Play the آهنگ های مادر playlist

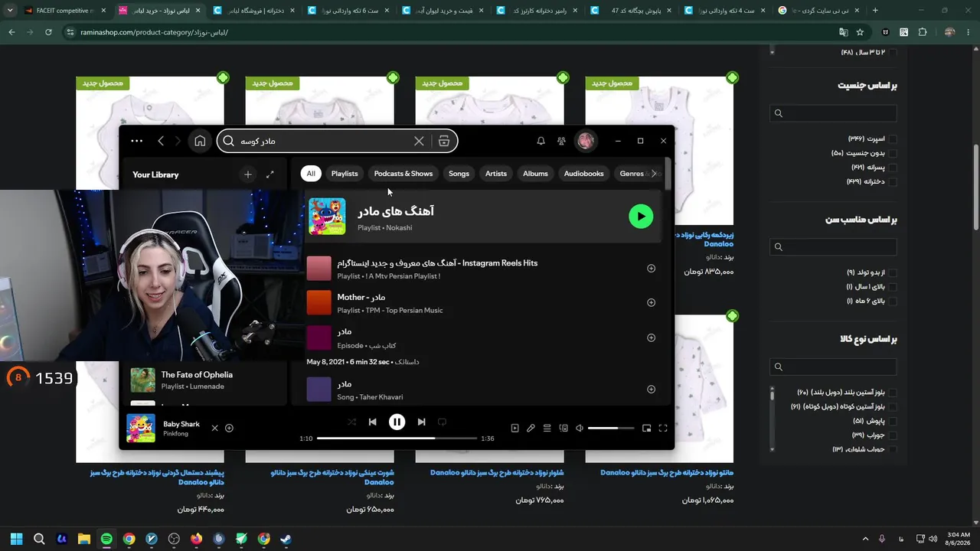coord(641,217)
